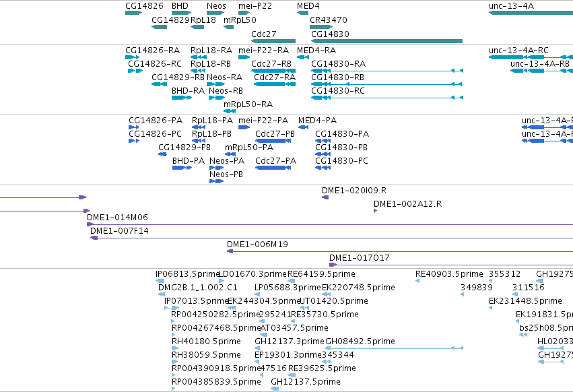Select EST EK231448.5prime

tap(490, 308)
